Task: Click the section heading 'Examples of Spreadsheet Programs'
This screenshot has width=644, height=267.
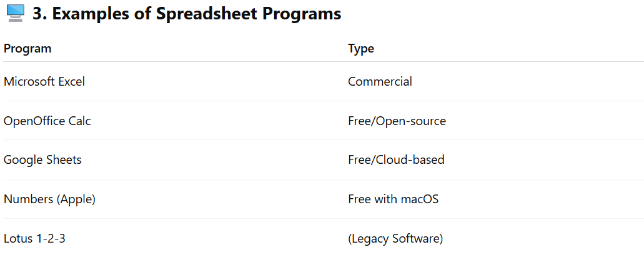Action: (186, 14)
